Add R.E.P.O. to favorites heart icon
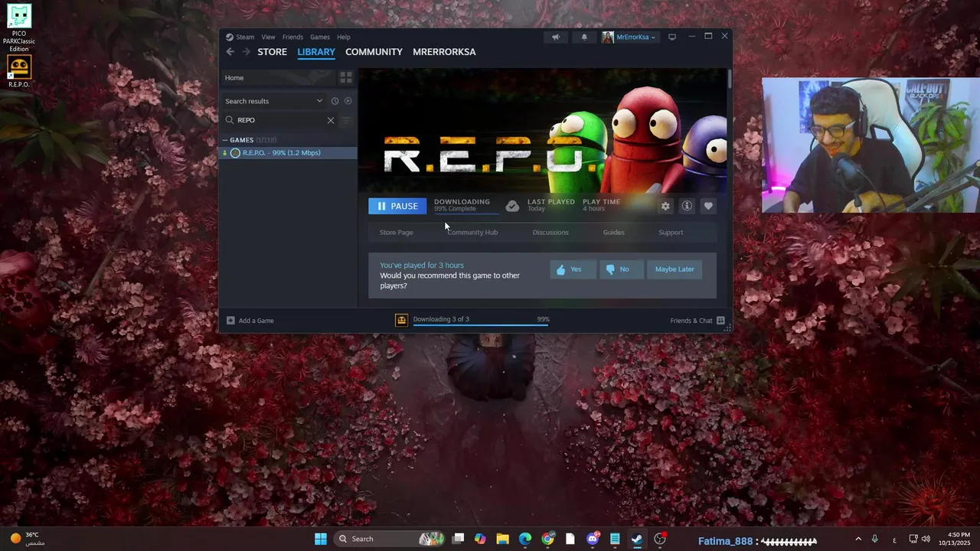 708,206
